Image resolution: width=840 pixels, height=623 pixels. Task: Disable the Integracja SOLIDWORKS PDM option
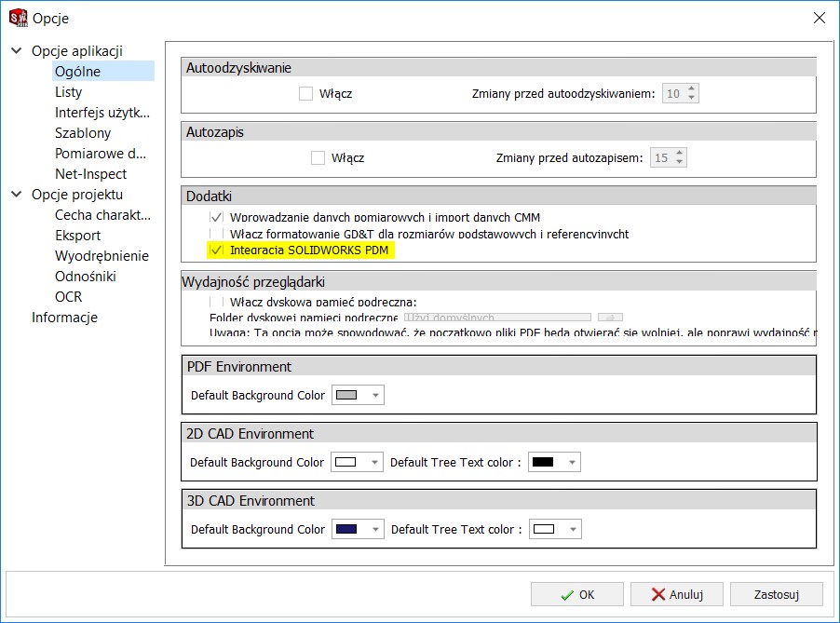215,250
